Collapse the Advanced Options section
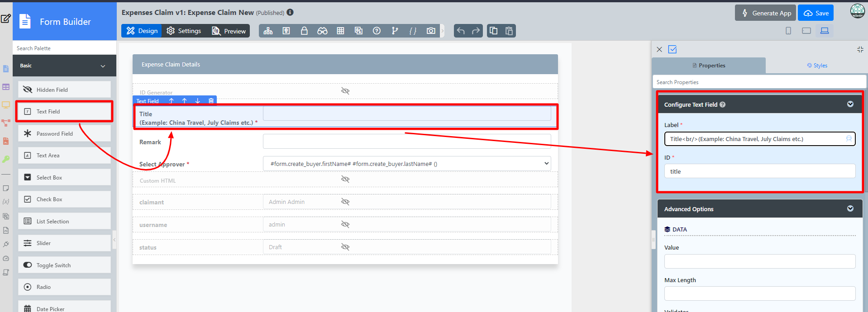868x312 pixels. pos(850,208)
